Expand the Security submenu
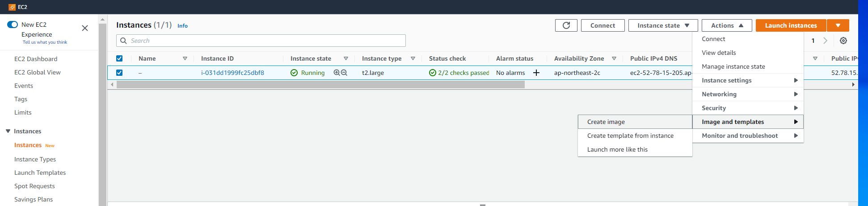The height and width of the screenshot is (206, 868). [748, 108]
